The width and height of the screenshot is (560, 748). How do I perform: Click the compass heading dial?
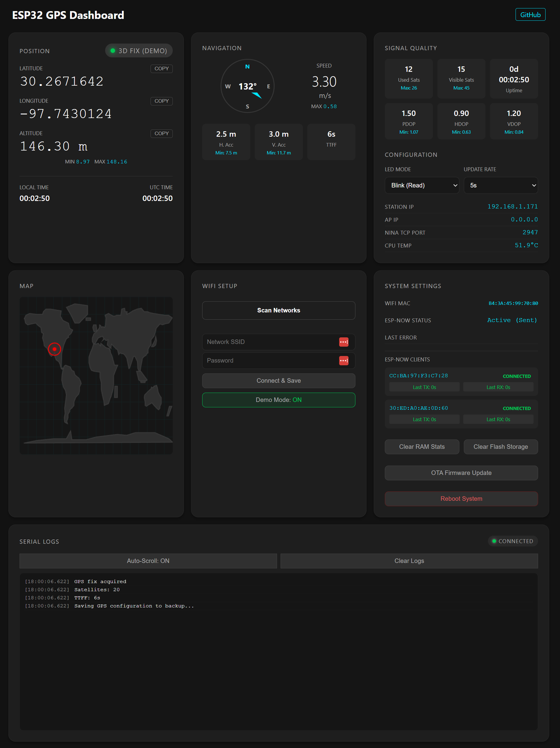(247, 86)
